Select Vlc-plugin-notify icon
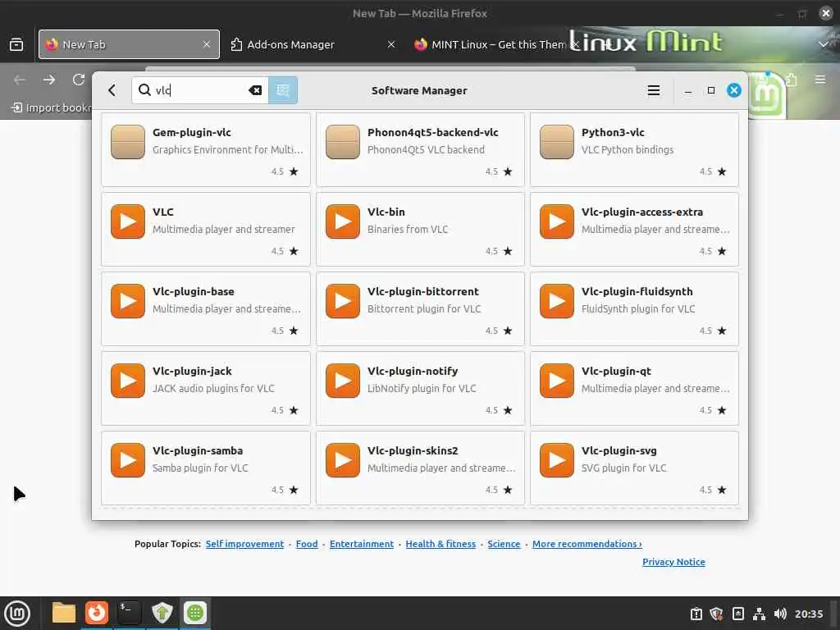Screen dimensions: 840x630 click(343, 381)
